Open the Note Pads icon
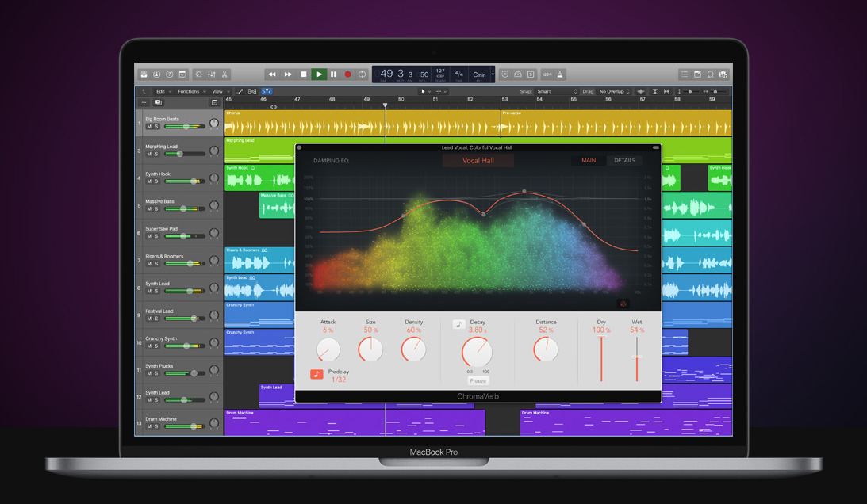The width and height of the screenshot is (867, 504). [697, 74]
